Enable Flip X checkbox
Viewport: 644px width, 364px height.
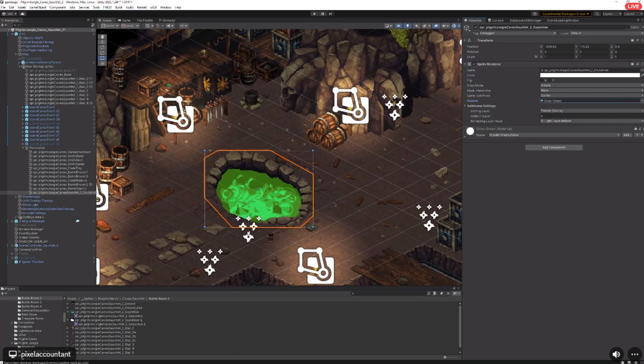(x=542, y=80)
